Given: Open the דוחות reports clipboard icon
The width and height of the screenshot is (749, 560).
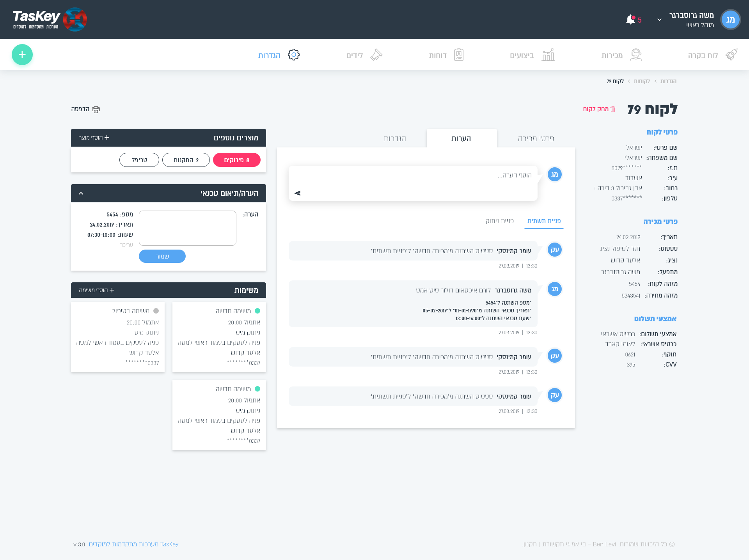Looking at the screenshot, I should 459,55.
